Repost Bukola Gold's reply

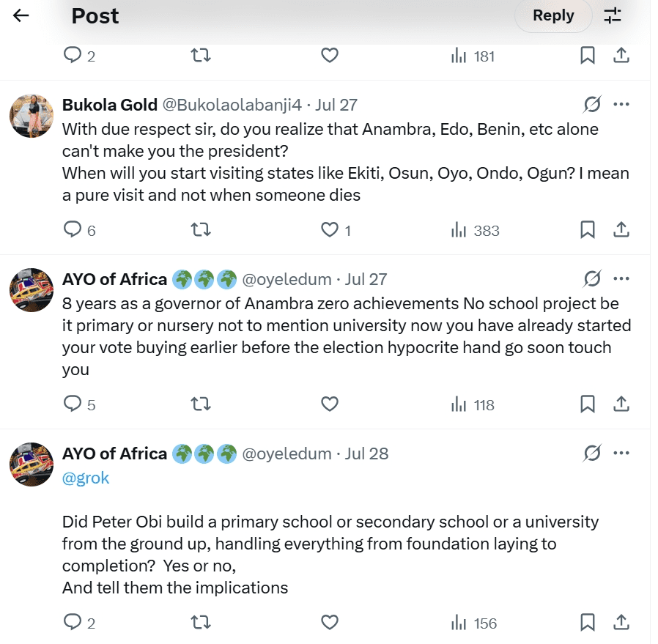click(201, 230)
